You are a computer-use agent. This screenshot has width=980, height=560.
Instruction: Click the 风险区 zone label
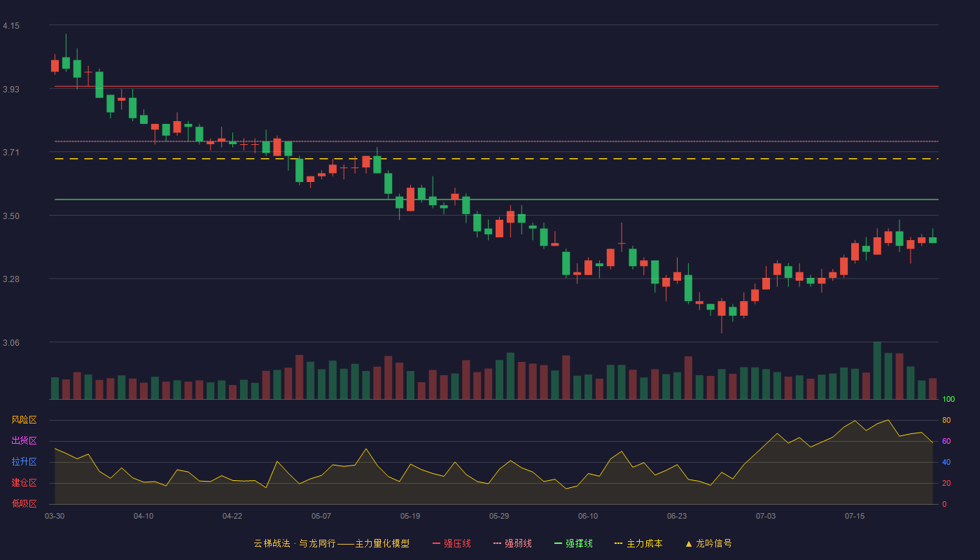(x=24, y=420)
